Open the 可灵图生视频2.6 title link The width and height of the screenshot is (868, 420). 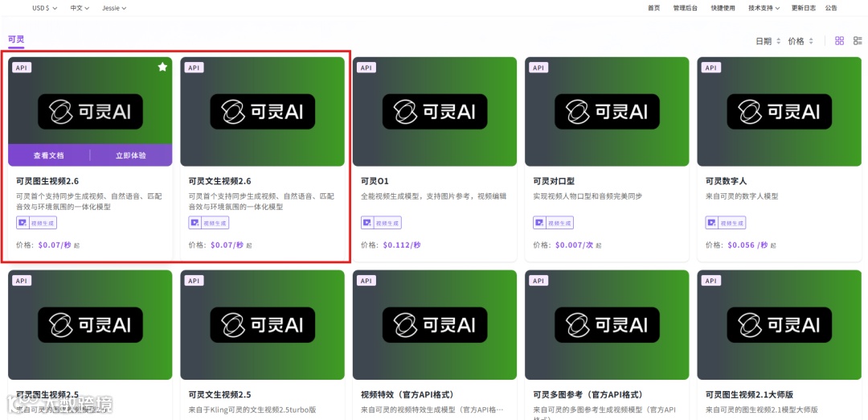[47, 181]
